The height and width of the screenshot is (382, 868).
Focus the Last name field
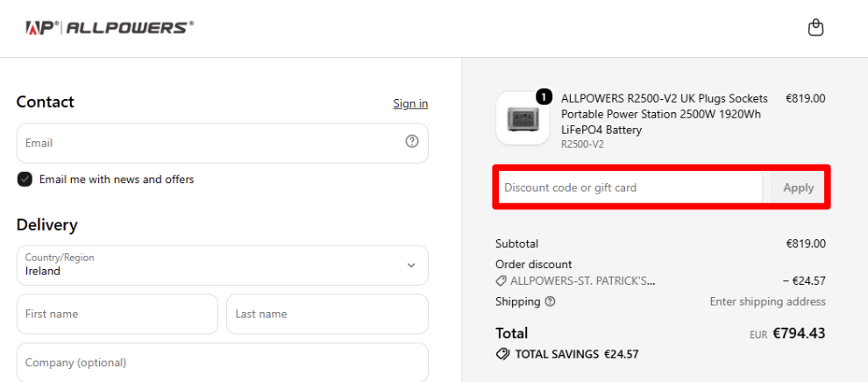tap(327, 314)
